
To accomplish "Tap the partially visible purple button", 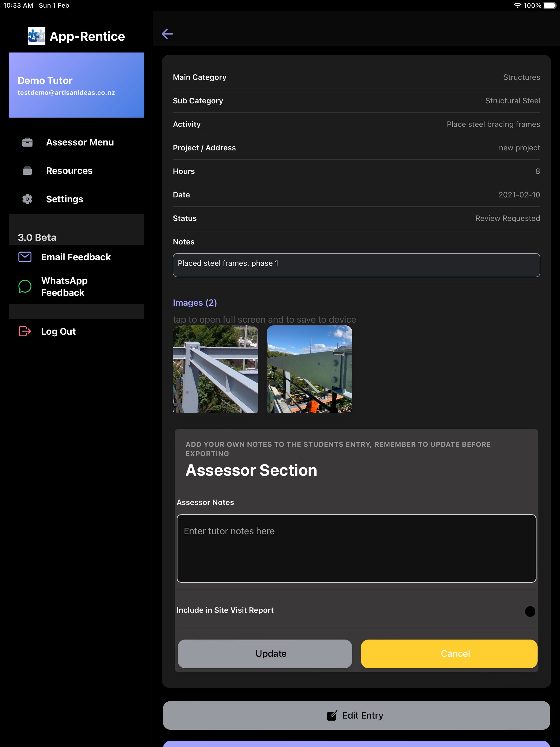I will 356,744.
